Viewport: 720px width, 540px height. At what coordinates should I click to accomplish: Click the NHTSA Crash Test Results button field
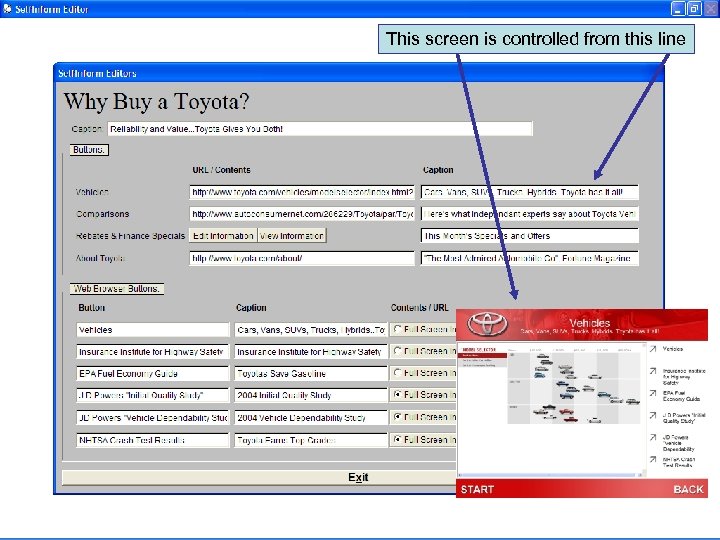click(152, 440)
